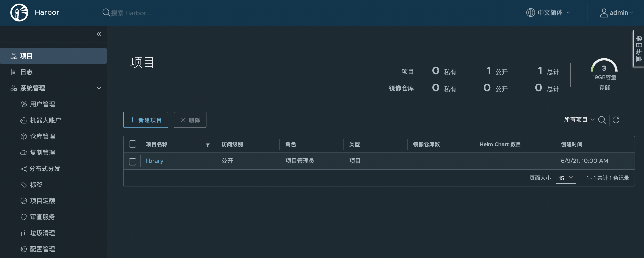Open the admin account dropdown
This screenshot has height=258, width=644.
(617, 13)
